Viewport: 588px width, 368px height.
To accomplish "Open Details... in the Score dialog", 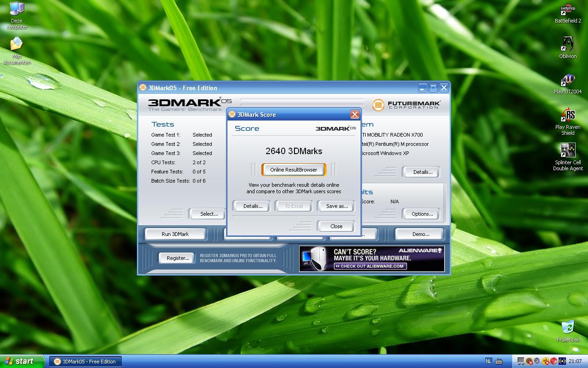I will [253, 206].
